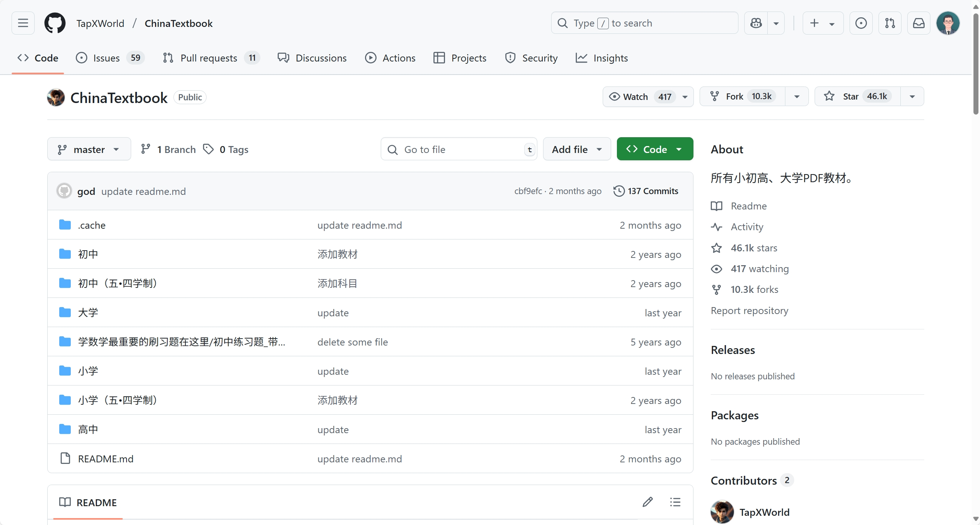Go to GitHub homepage via Octocat logo

pyautogui.click(x=55, y=23)
